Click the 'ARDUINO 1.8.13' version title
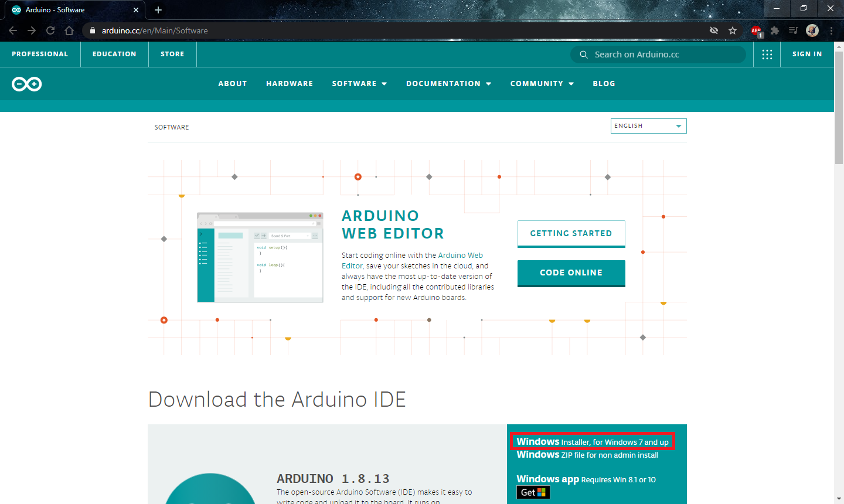Viewport: 844px width, 504px height. point(333,479)
